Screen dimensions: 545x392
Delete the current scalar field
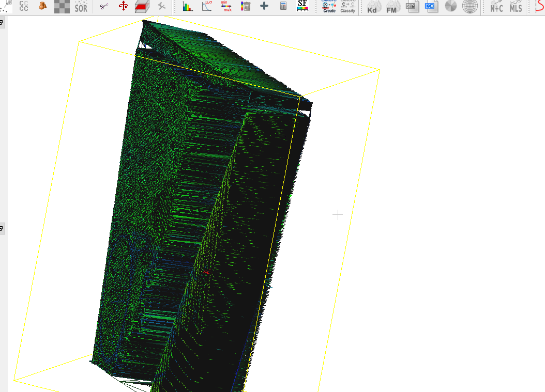[x=246, y=6]
